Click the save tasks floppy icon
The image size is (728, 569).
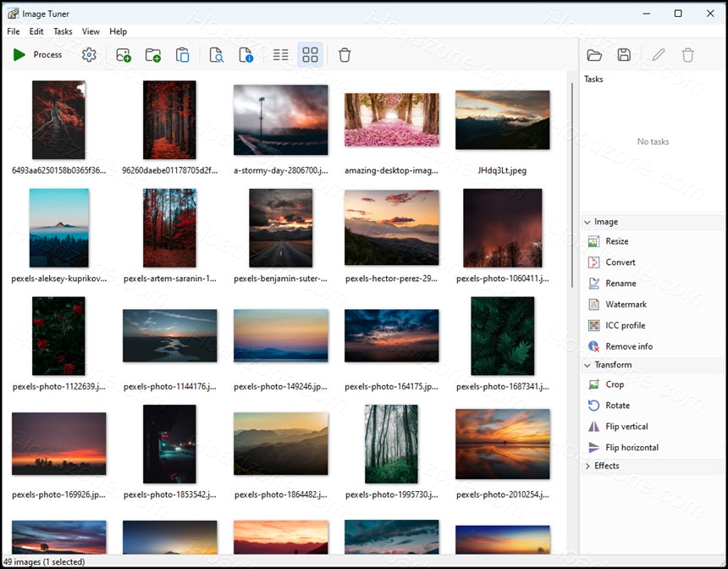point(624,55)
